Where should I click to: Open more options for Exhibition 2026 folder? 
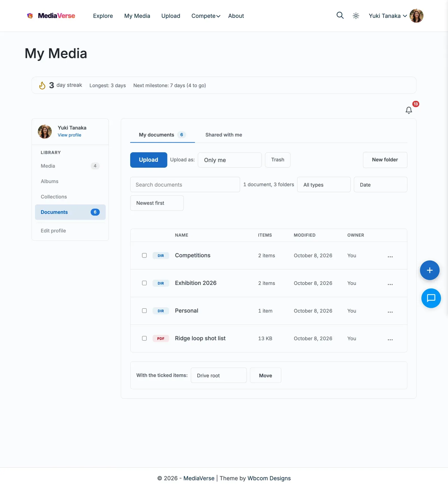[390, 284]
